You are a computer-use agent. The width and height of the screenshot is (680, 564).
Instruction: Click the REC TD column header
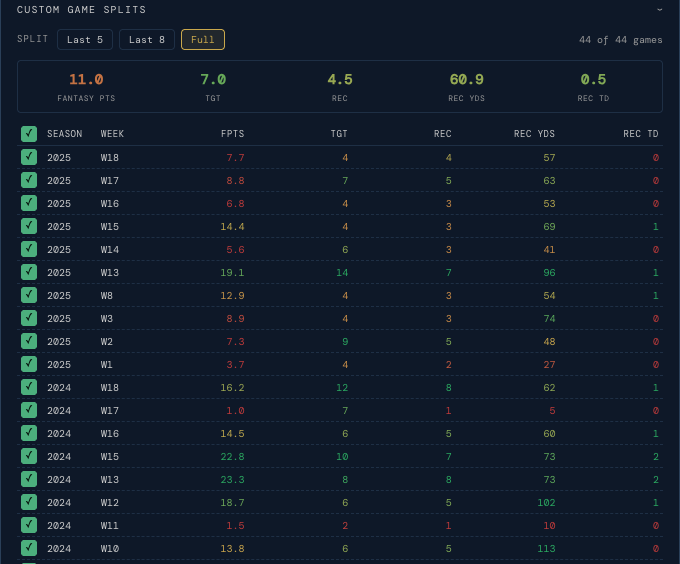tap(641, 134)
